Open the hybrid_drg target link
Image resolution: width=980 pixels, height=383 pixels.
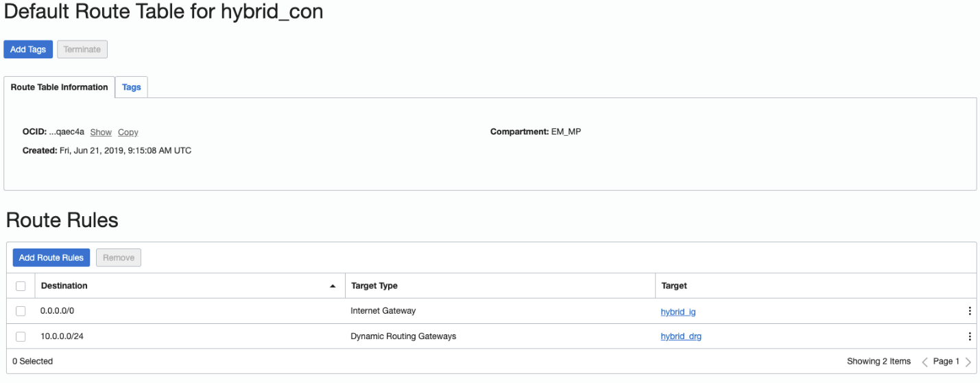click(681, 336)
